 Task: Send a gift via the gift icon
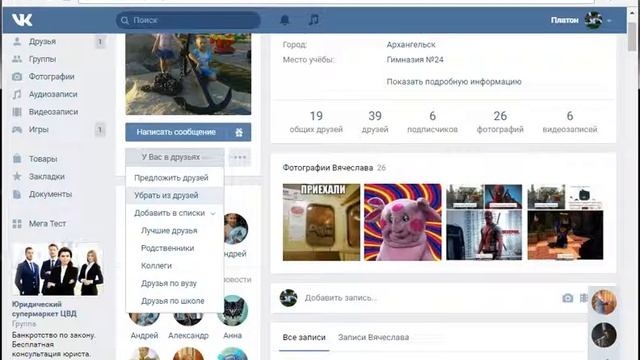coord(239,132)
